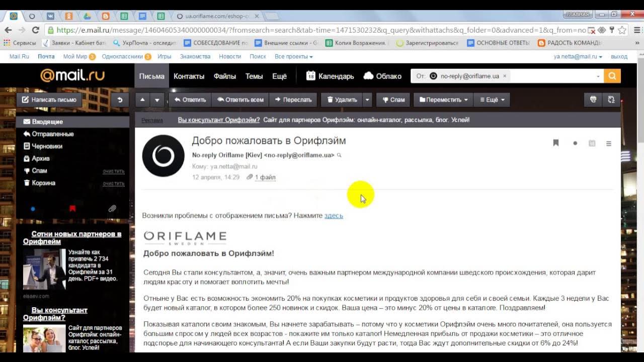Open the Ещё toolbar dropdown
The image size is (644, 362).
pyautogui.click(x=492, y=100)
